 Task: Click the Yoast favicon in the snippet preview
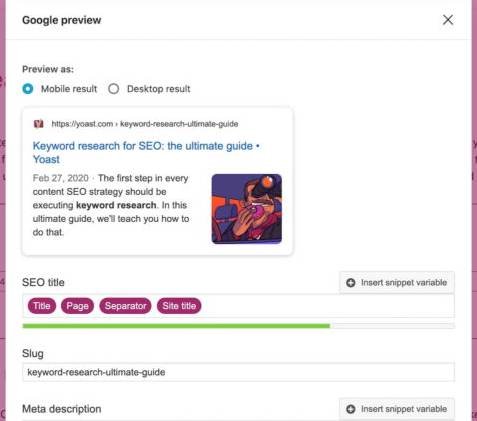pyautogui.click(x=39, y=124)
